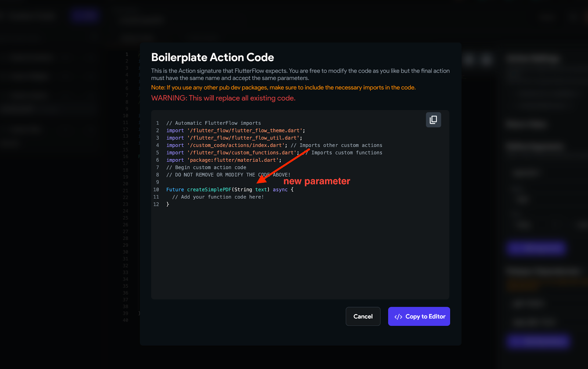588x369 pixels.
Task: Select the text parameter name on line 10
Action: (x=261, y=189)
